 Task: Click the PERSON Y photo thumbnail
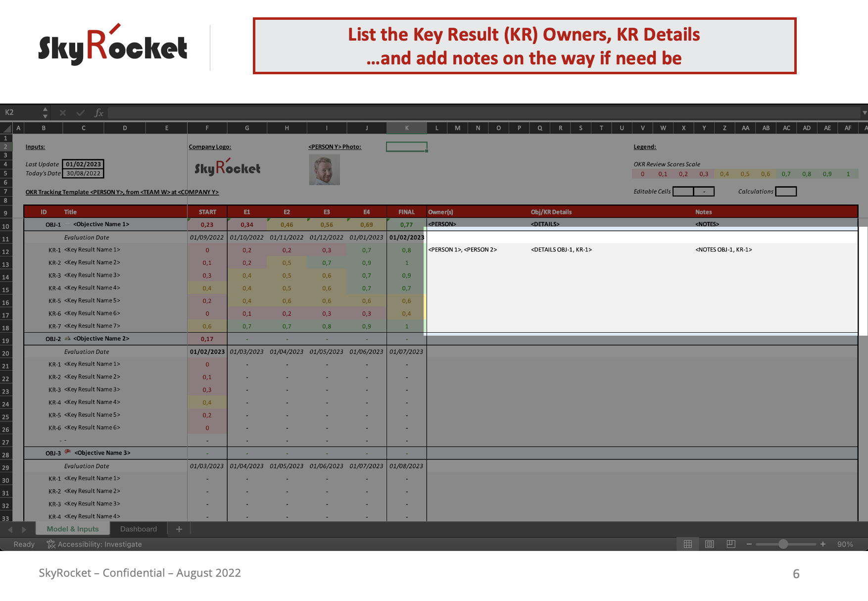325,170
